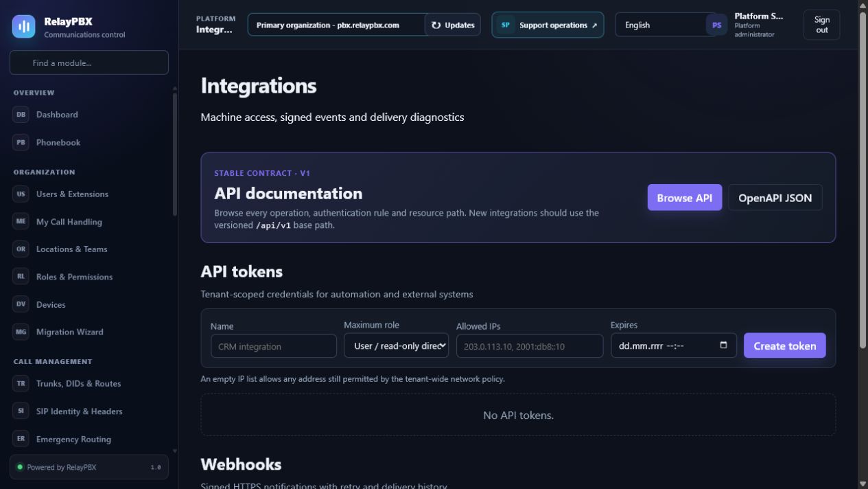Click the ER badge for Emergency Routing
The width and height of the screenshot is (868, 489).
pos(21,439)
